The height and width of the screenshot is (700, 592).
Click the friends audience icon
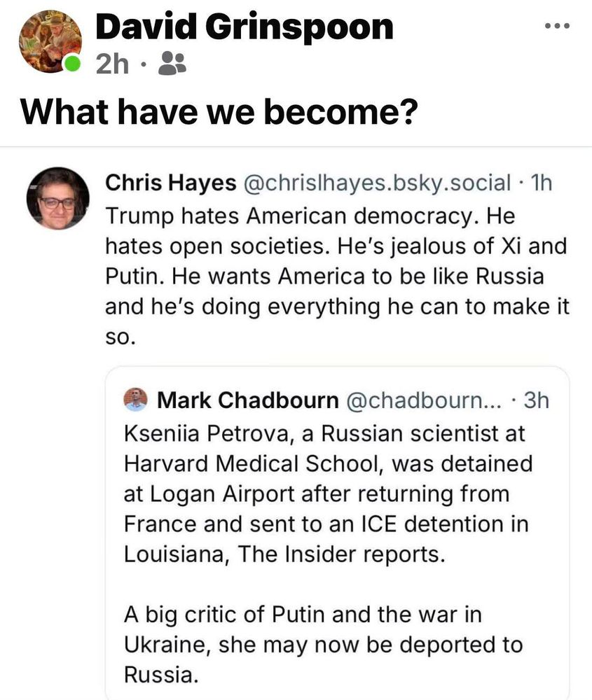172,66
